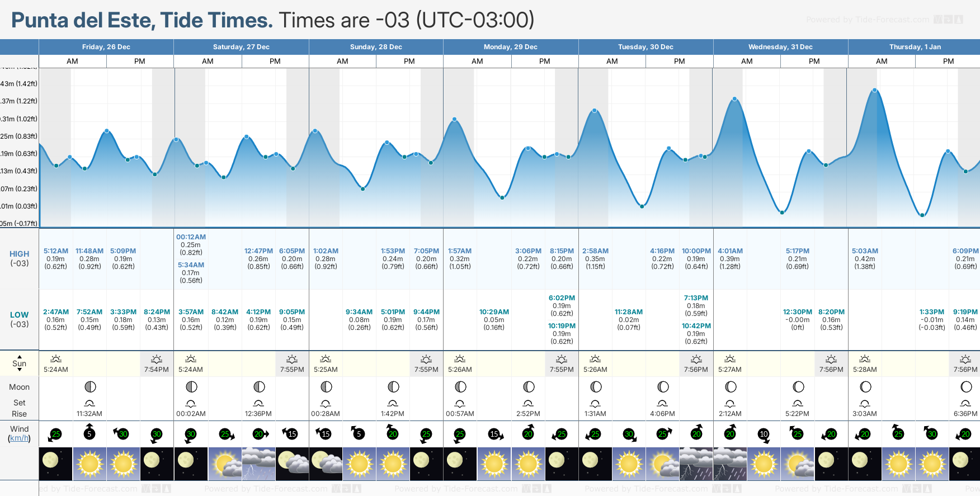Image resolution: width=980 pixels, height=496 pixels.
Task: Click the km/h wind unit link
Action: (19, 438)
